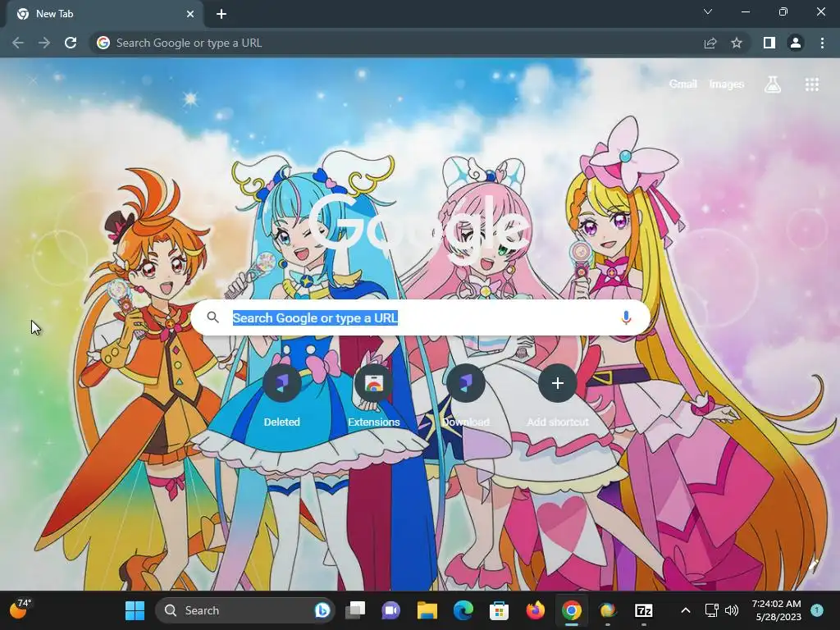This screenshot has width=840, height=630.
Task: Open the Chrome Canary taskbar icon
Action: 608,610
